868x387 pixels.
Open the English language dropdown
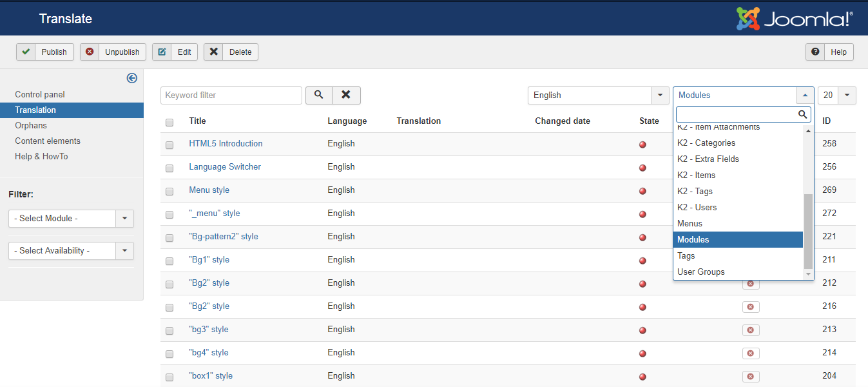598,95
